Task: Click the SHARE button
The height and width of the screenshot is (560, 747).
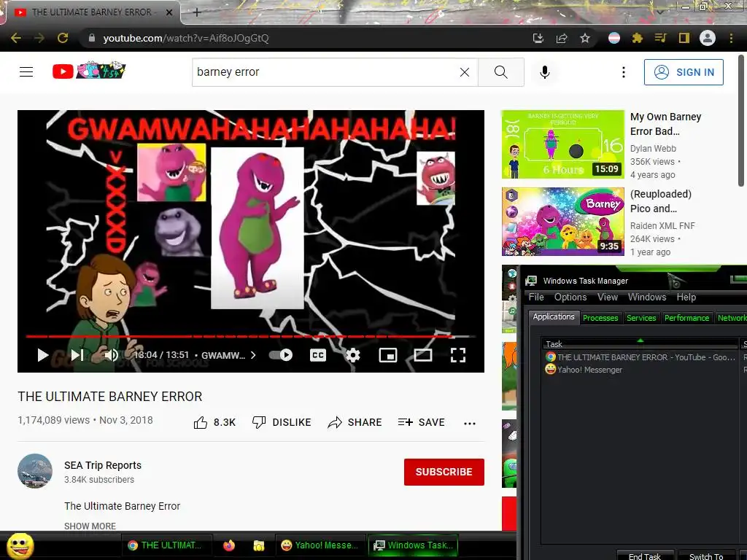Action: point(355,422)
